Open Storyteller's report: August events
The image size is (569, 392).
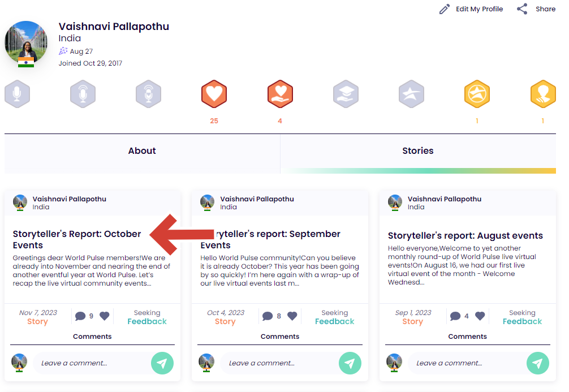[x=465, y=235]
